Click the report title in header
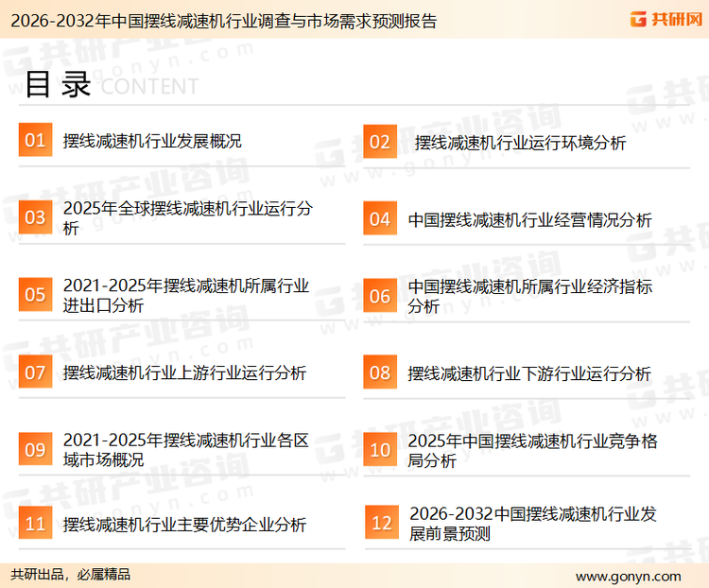Screen dimensions: 709x588 tap(219, 21)
